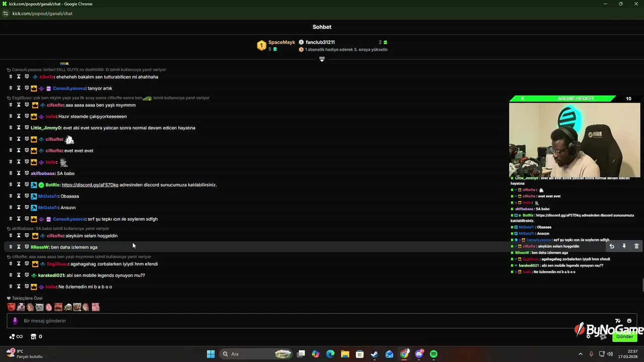Image resolution: width=644 pixels, height=362 pixels.
Task: Click 'Takipçilere Özel' emote section label
Action: coord(25,298)
